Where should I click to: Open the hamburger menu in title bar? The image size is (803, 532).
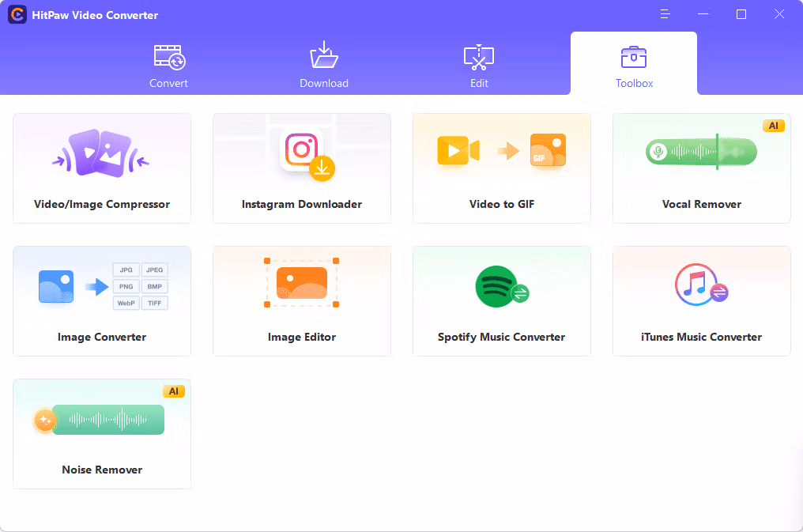pyautogui.click(x=665, y=14)
